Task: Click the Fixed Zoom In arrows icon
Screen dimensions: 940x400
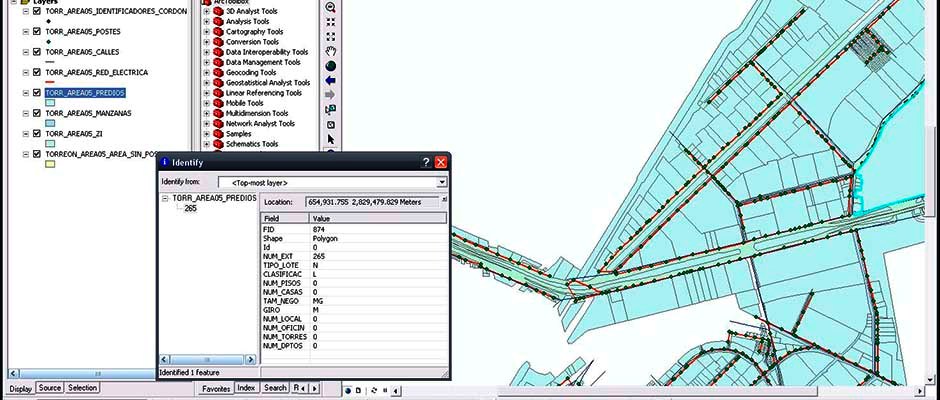Action: (x=330, y=22)
